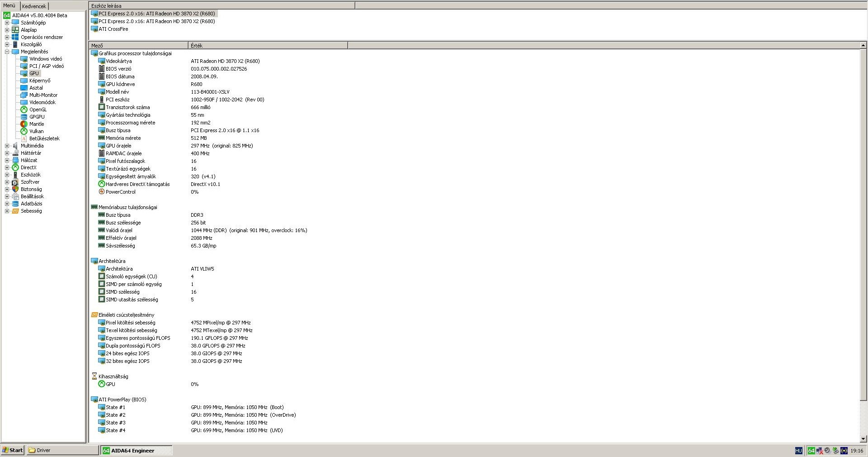Expand the Hálózat tree node
Viewport: 868px width, 457px height.
(x=7, y=160)
